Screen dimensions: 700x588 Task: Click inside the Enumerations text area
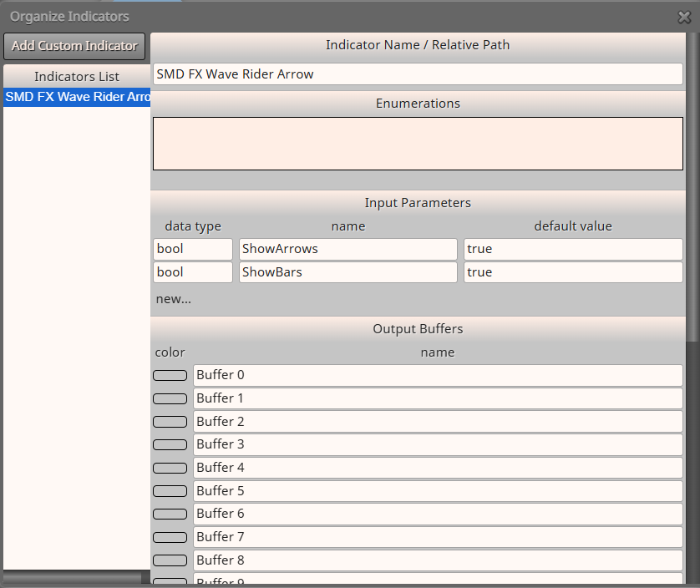[418, 144]
